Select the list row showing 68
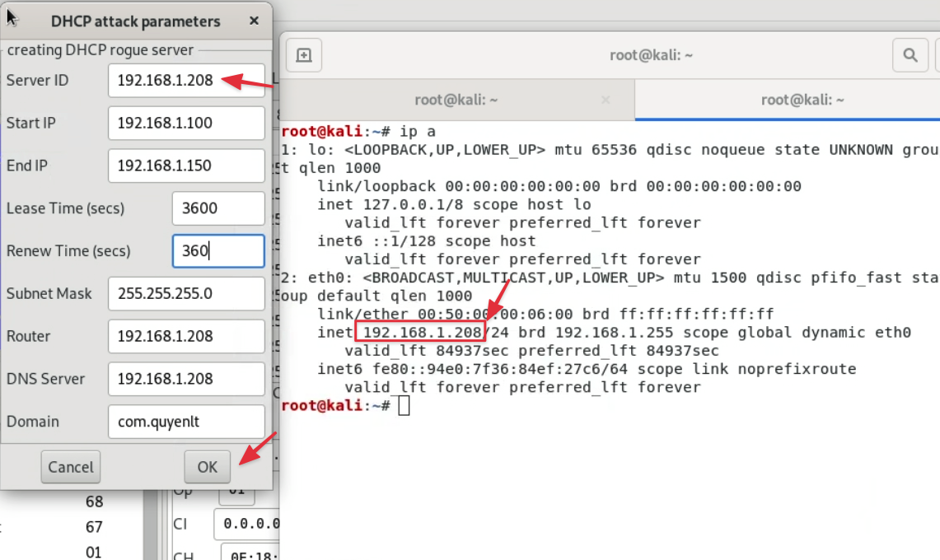Image resolution: width=940 pixels, height=560 pixels. point(94,502)
